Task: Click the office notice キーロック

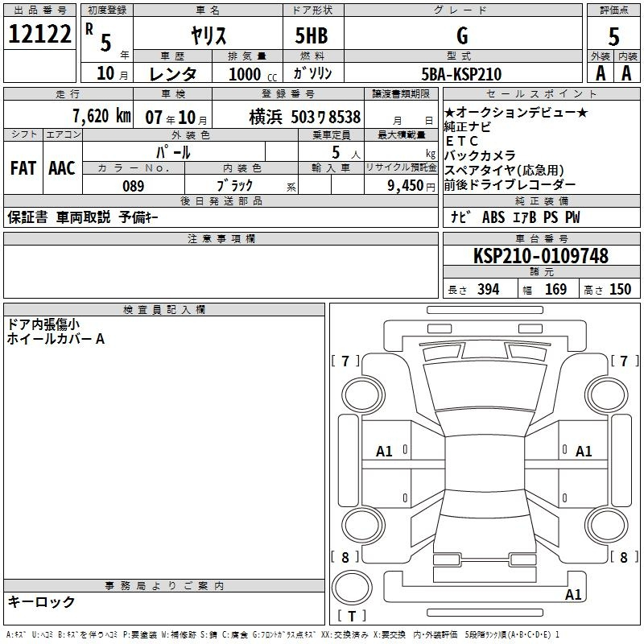Action: tap(41, 601)
